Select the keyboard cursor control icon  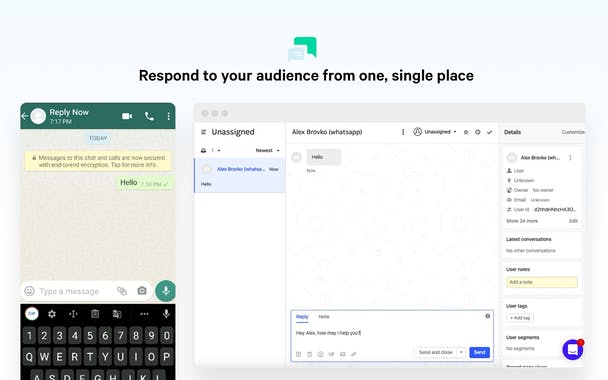(73, 314)
